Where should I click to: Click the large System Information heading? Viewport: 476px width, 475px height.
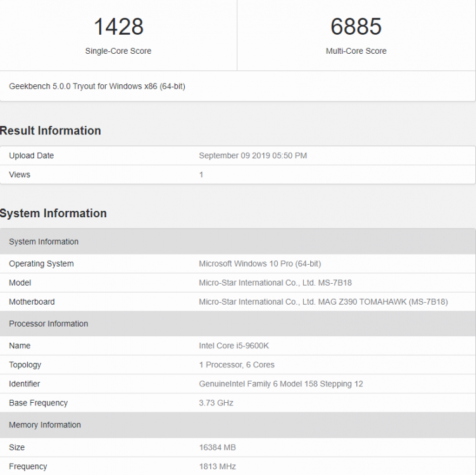(x=53, y=213)
